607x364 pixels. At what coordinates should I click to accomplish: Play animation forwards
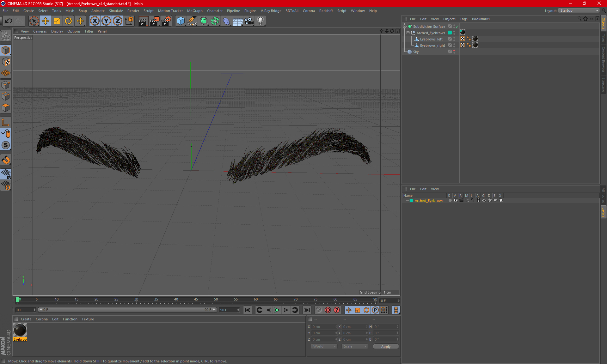(x=277, y=310)
